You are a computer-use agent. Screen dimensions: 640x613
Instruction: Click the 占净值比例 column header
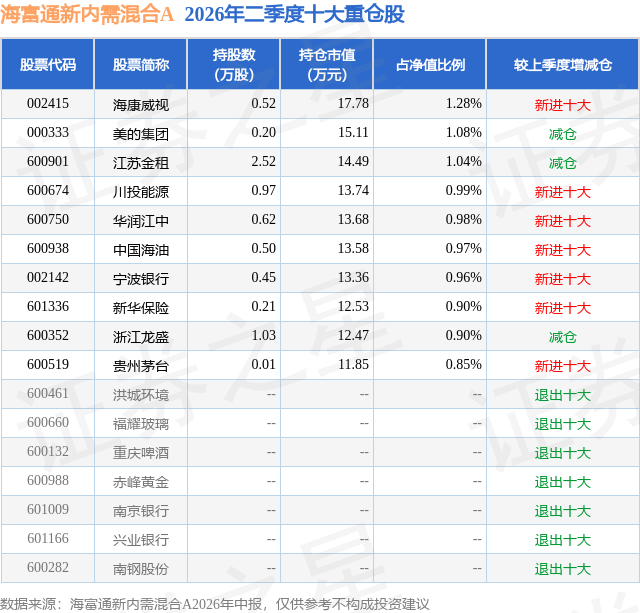pyautogui.click(x=430, y=64)
